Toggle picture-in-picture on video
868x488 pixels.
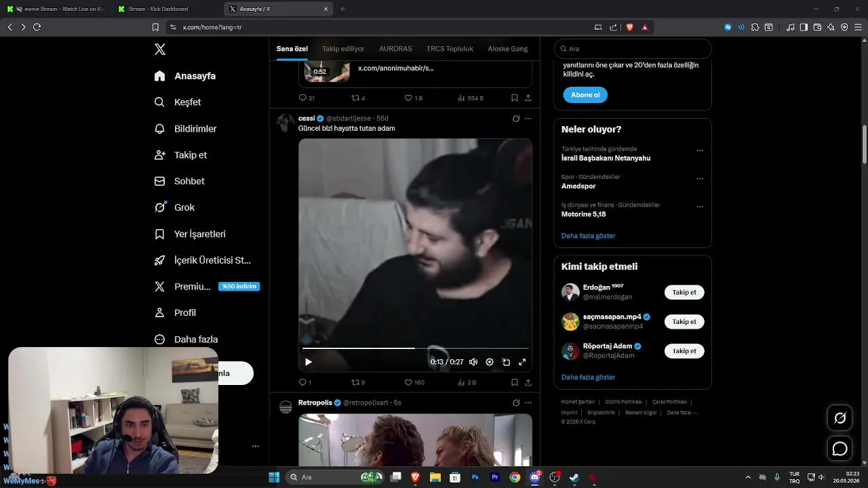coord(506,362)
